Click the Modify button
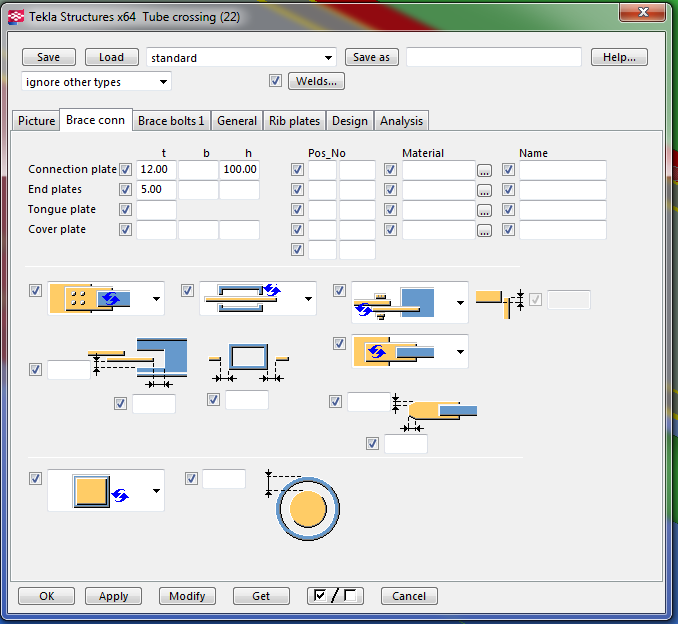 point(187,596)
